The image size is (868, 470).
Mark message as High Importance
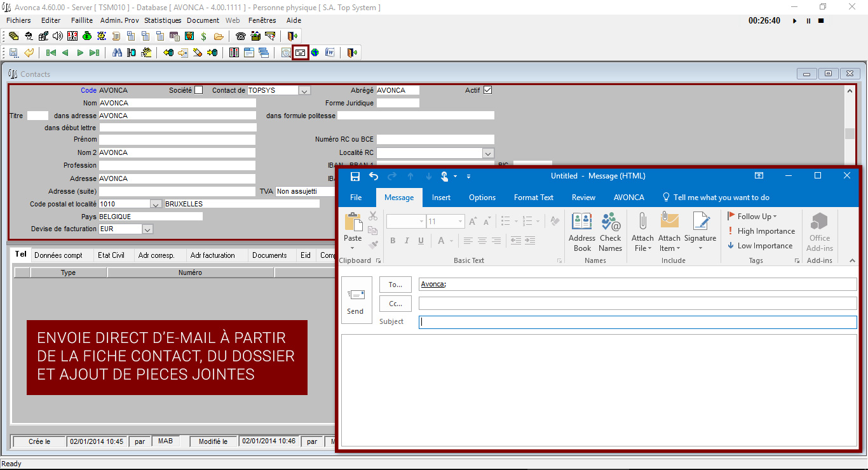click(761, 231)
